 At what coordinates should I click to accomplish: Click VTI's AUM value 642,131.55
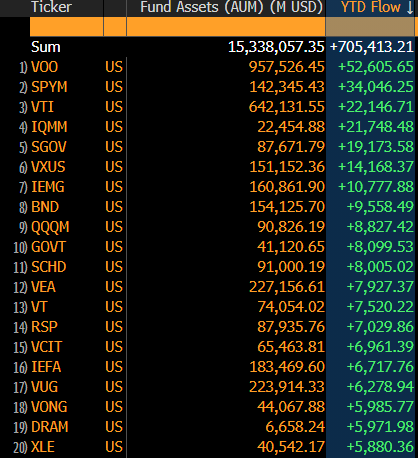click(287, 107)
